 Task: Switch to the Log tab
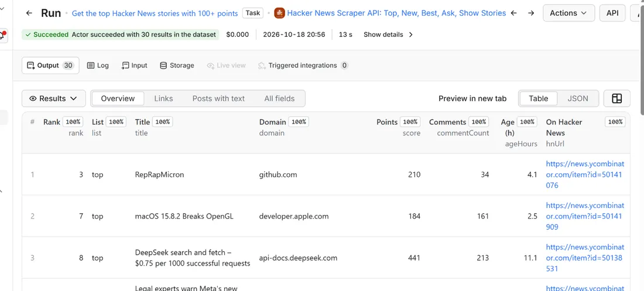pyautogui.click(x=98, y=66)
